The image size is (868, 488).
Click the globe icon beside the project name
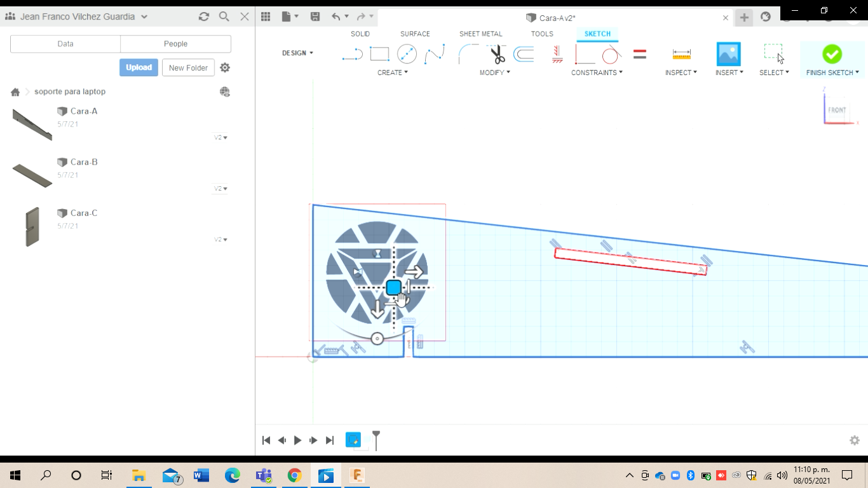click(224, 92)
